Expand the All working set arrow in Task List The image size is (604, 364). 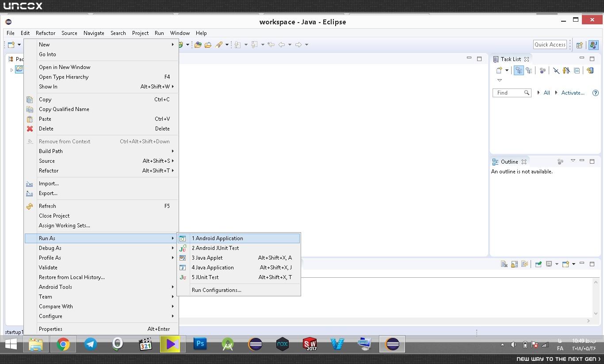coord(538,93)
